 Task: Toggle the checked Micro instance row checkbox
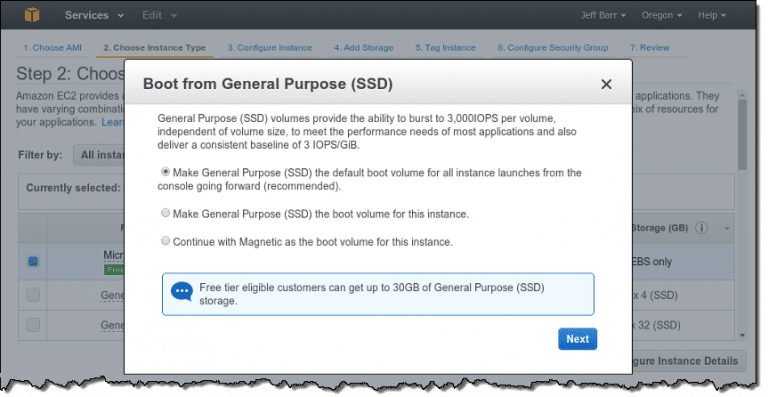coord(33,261)
